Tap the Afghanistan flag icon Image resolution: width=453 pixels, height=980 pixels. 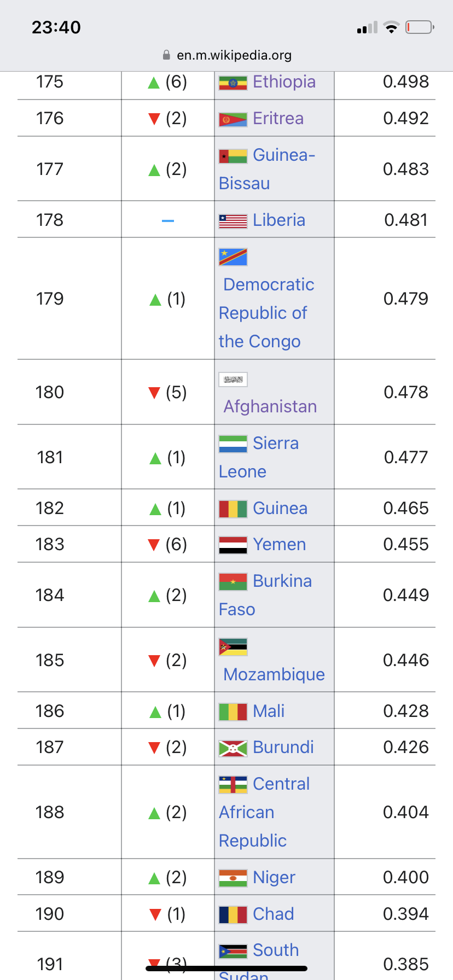[x=233, y=380]
